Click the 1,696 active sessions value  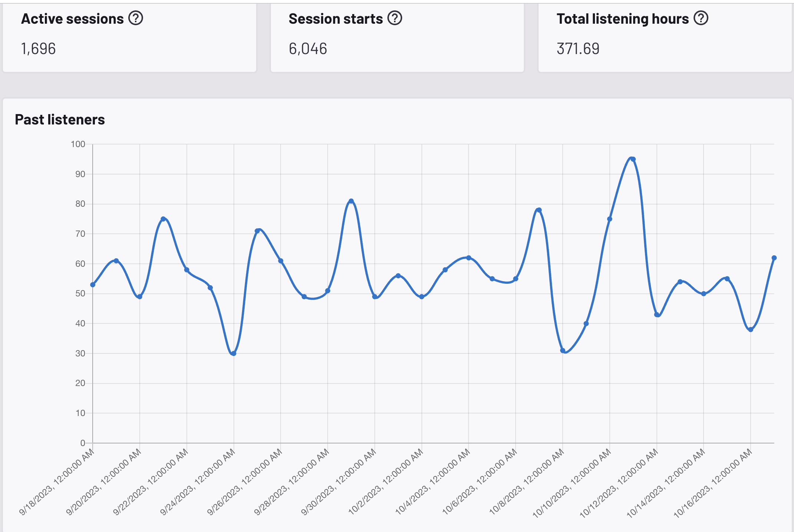(38, 49)
